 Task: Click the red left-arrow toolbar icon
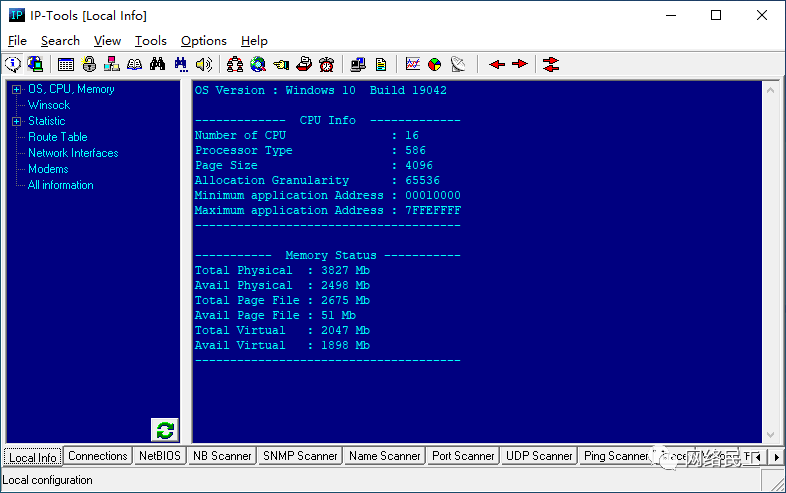click(x=497, y=64)
